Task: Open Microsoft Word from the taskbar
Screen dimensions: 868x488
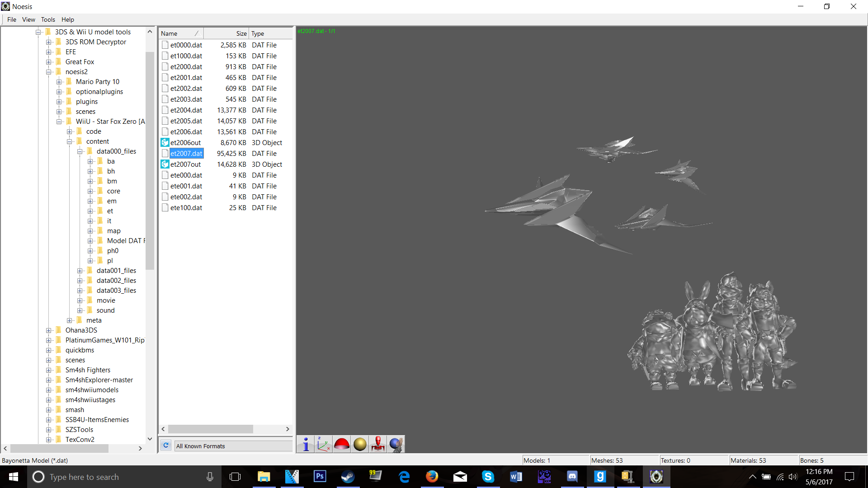Action: 516,477
